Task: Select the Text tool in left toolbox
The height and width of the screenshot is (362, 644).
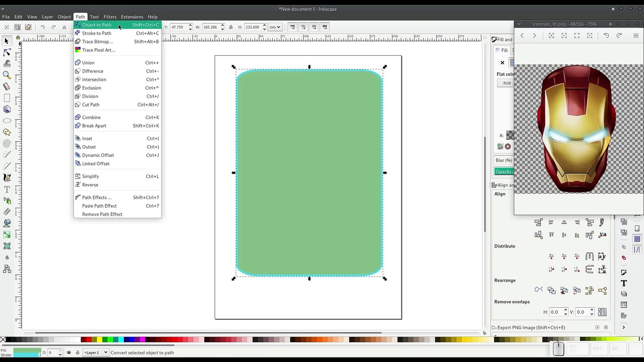Action: (7, 189)
